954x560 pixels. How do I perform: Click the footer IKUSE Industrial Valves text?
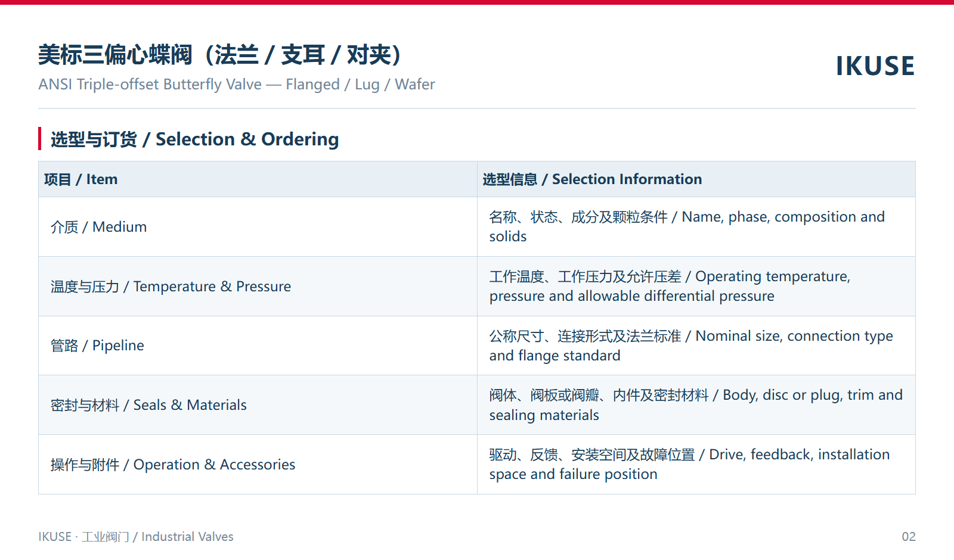(x=136, y=537)
